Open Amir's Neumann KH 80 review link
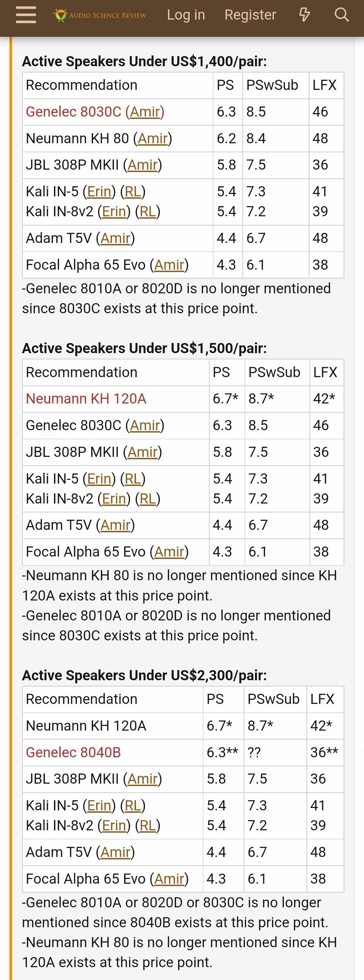Viewport: 364px width, 980px height. 152,139
